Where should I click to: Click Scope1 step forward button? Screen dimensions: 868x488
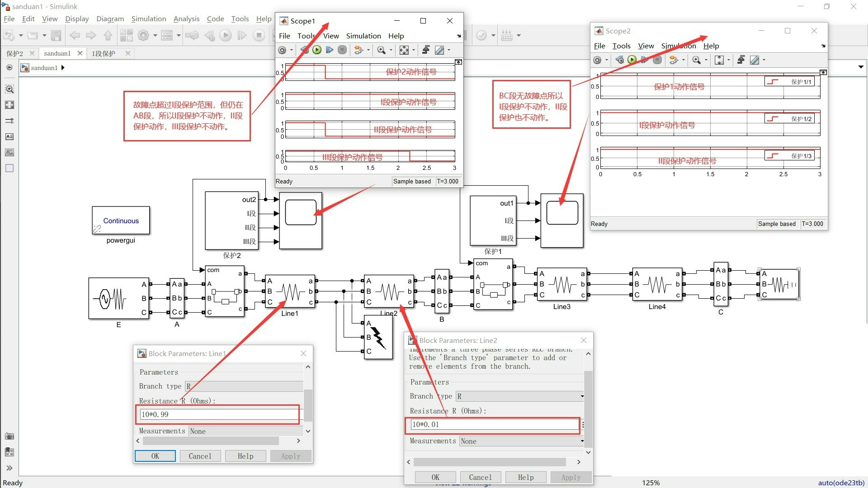coord(330,50)
